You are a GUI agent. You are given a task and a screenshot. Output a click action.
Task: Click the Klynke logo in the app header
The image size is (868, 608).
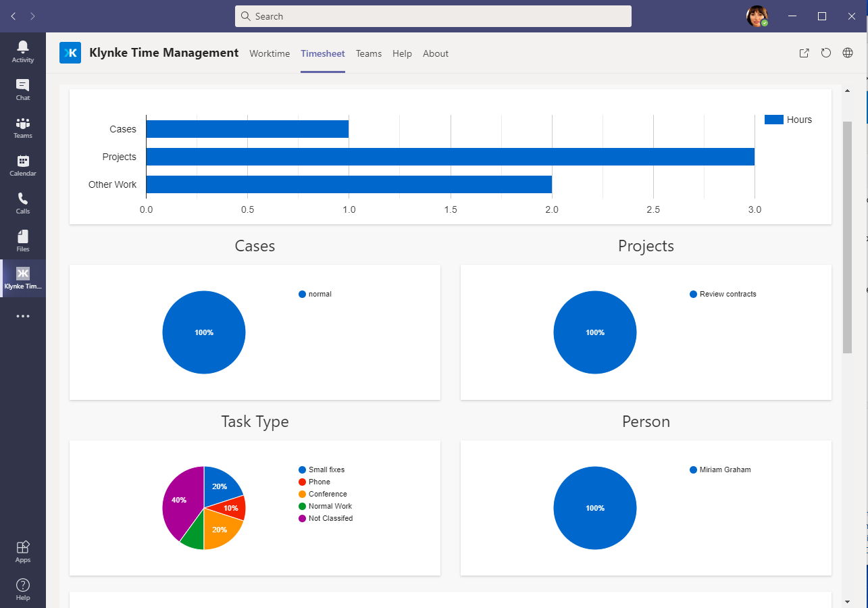(70, 53)
